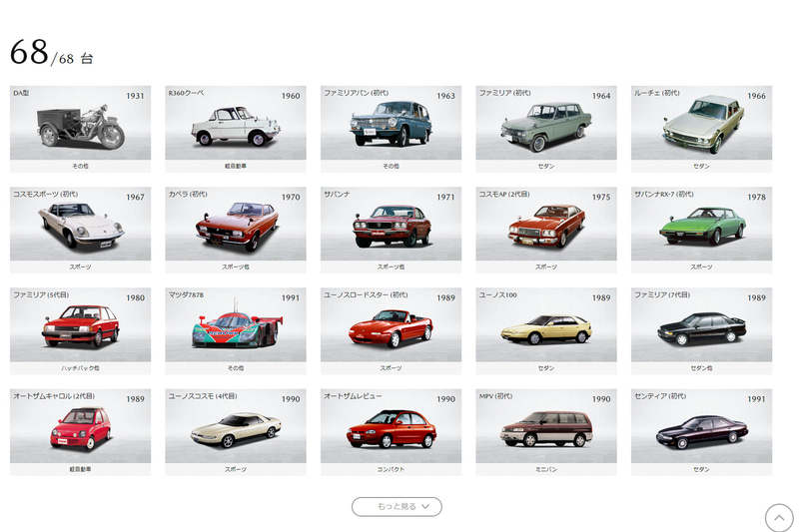View the マツダ787B 1991 race car card
Image resolution: width=799 pixels, height=532 pixels.
(x=236, y=331)
